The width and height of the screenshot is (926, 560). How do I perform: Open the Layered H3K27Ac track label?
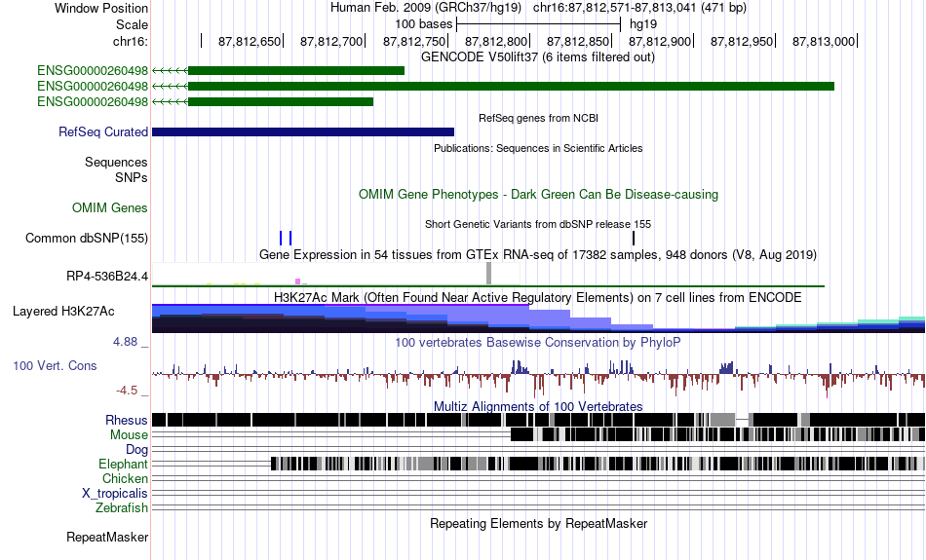[63, 311]
